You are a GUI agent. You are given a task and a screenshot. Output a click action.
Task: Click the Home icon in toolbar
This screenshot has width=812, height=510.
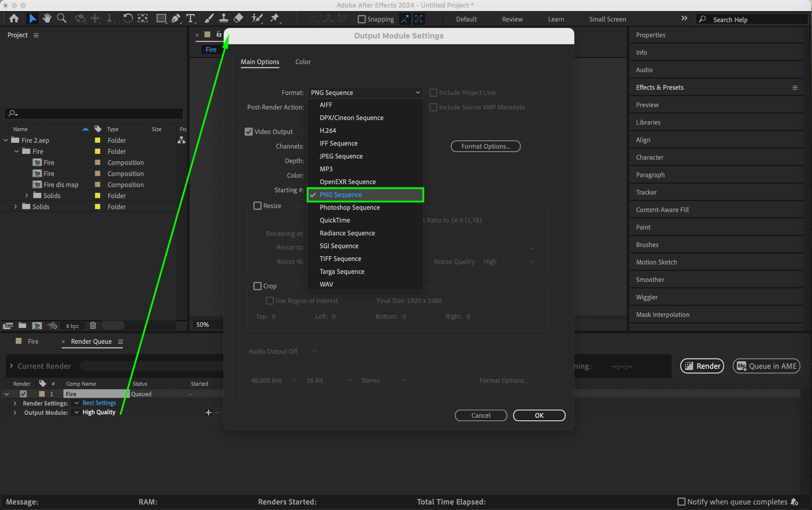point(14,18)
